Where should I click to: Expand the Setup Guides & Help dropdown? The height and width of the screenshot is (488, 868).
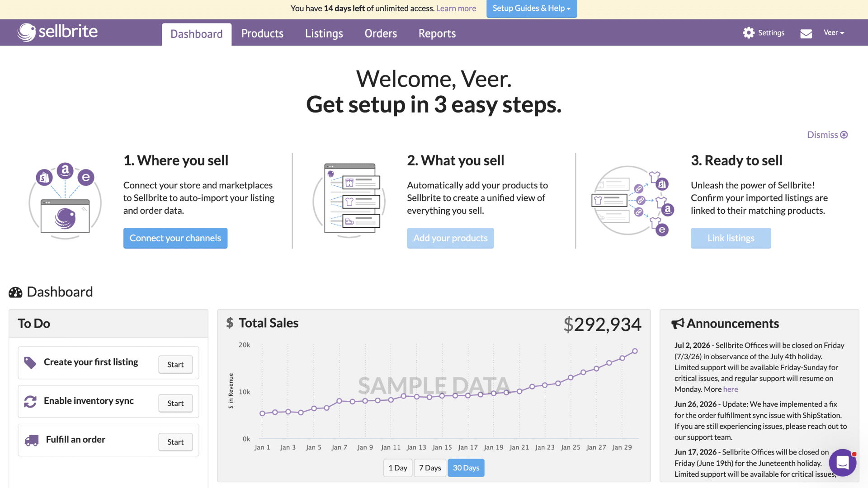532,9
